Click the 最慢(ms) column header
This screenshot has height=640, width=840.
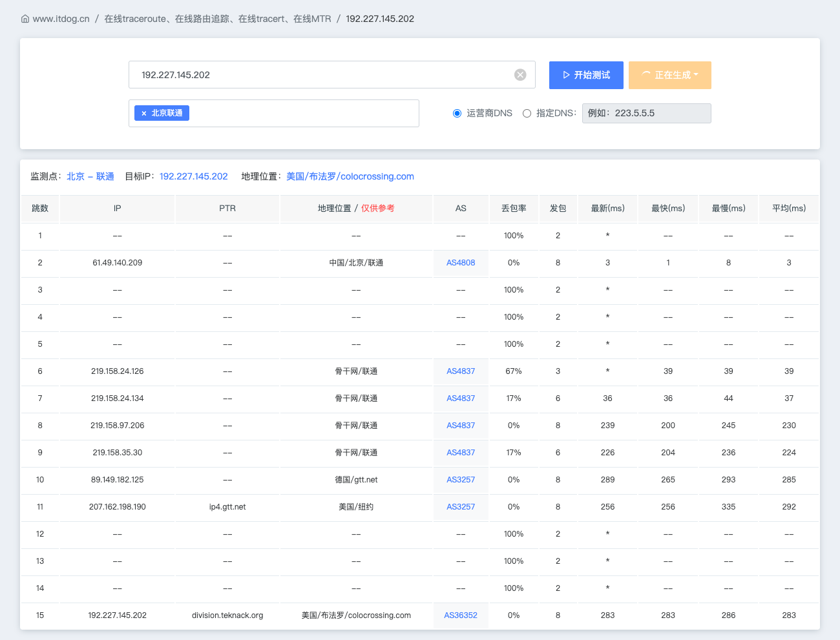coord(729,209)
